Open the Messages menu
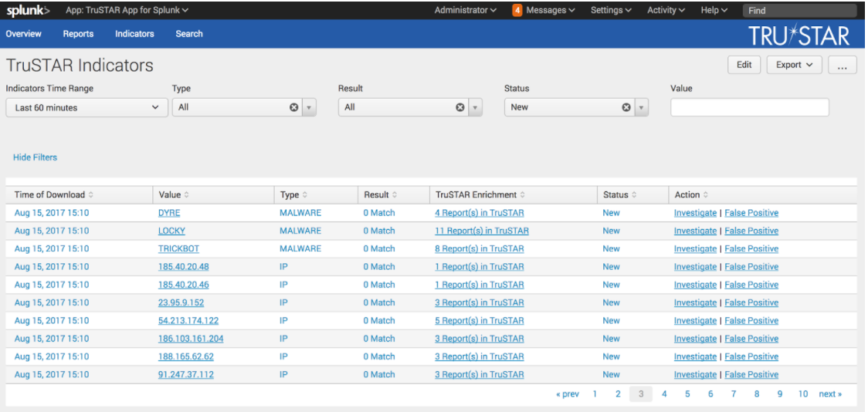This screenshot has height=412, width=868. tap(551, 10)
